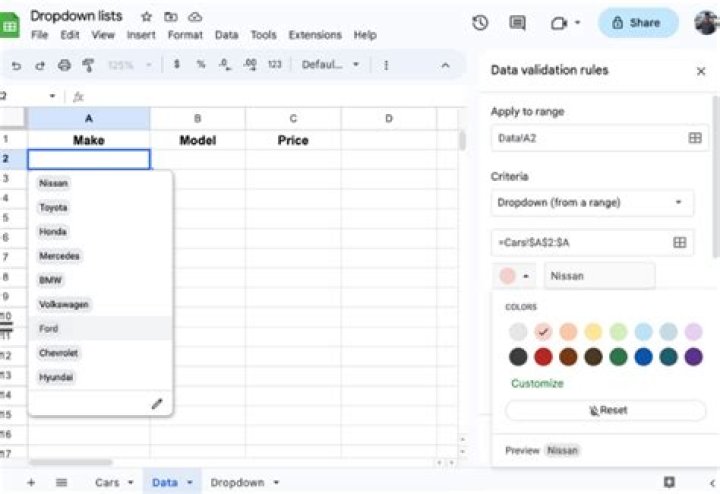
Task: Click the pencil edit icon in dropdown
Action: [x=157, y=404]
